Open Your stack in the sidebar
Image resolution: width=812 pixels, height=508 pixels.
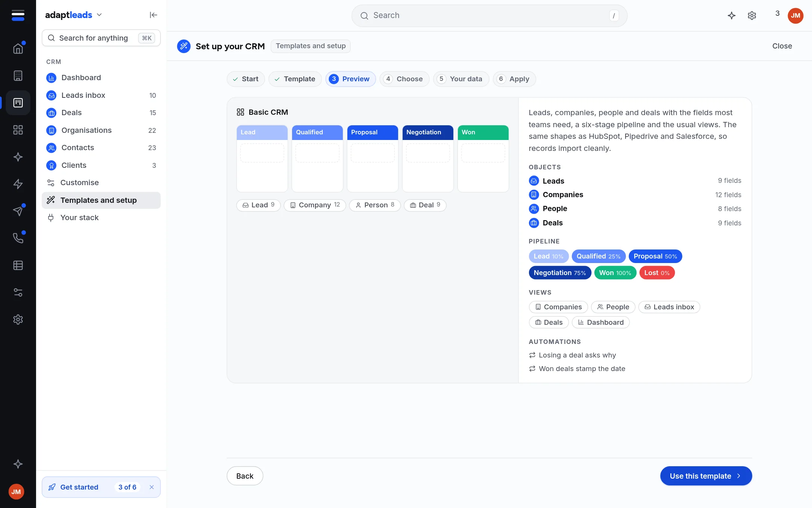(x=101, y=217)
